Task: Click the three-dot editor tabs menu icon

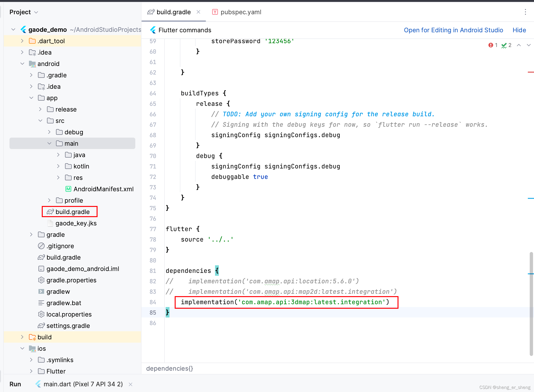Action: point(525,12)
